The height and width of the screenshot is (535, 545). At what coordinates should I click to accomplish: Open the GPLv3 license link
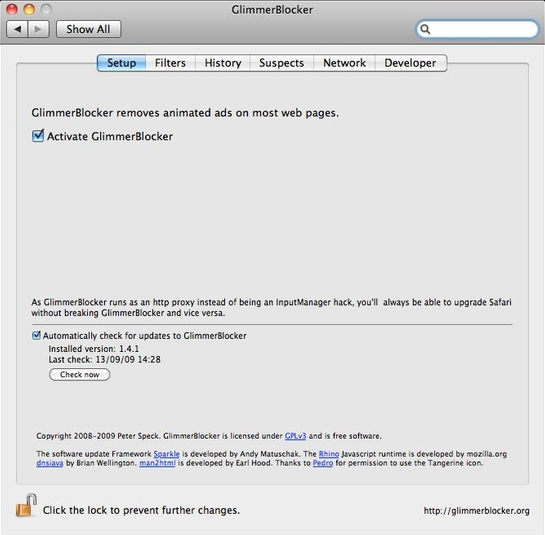click(x=295, y=436)
